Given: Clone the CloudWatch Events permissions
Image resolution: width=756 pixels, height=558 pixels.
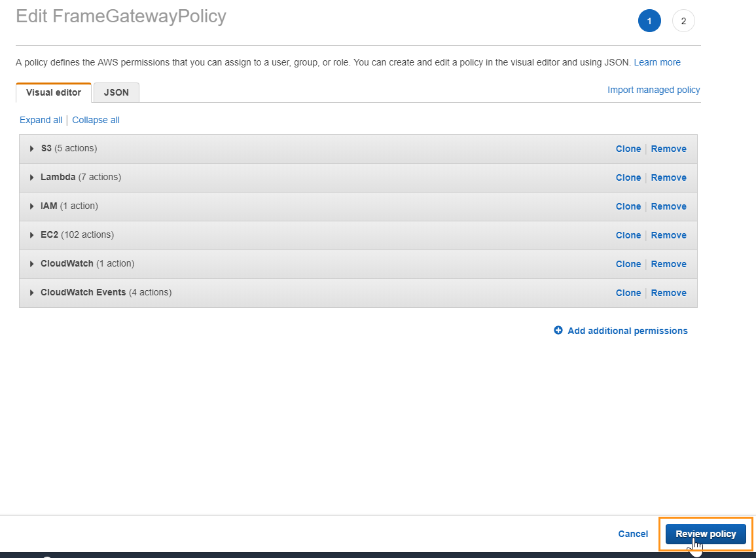Looking at the screenshot, I should (628, 293).
